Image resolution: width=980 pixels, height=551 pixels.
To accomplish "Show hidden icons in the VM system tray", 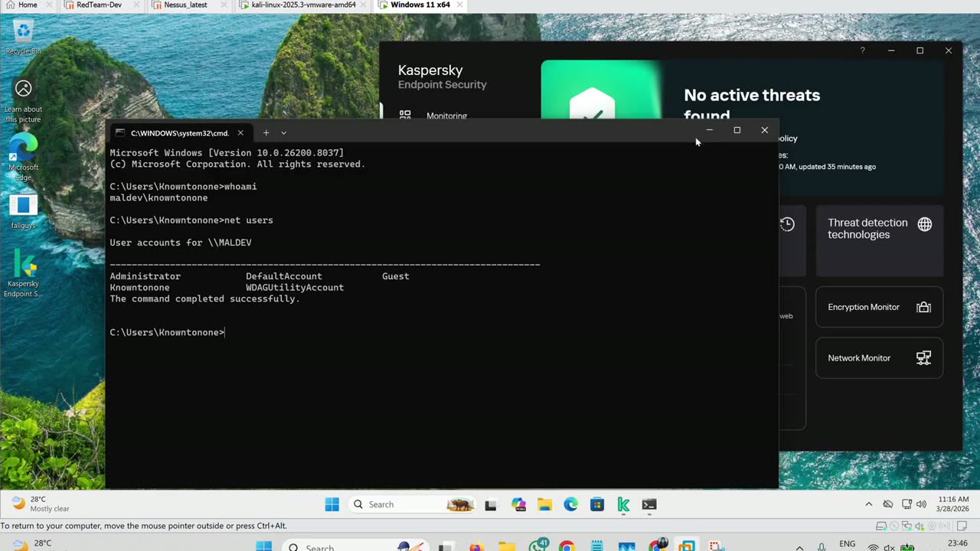I will pyautogui.click(x=868, y=504).
